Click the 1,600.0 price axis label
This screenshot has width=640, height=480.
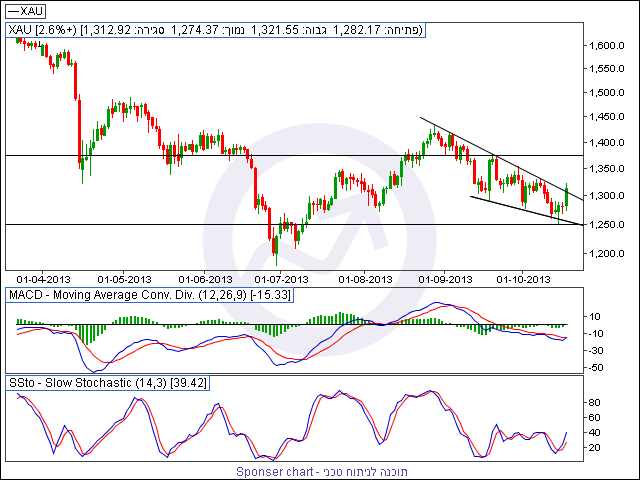[x=607, y=45]
